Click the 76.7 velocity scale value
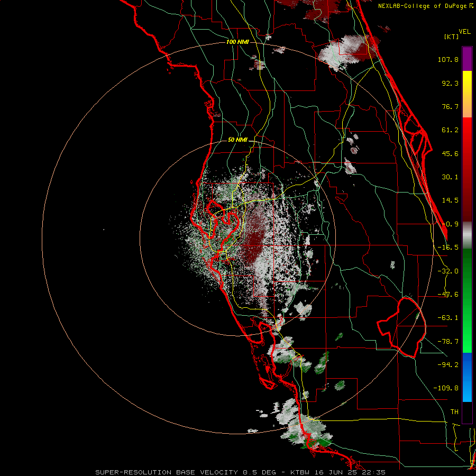 tap(450, 106)
